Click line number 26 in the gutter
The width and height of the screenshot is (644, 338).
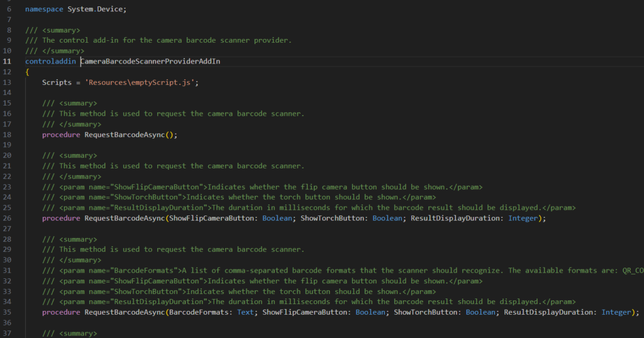click(x=7, y=218)
